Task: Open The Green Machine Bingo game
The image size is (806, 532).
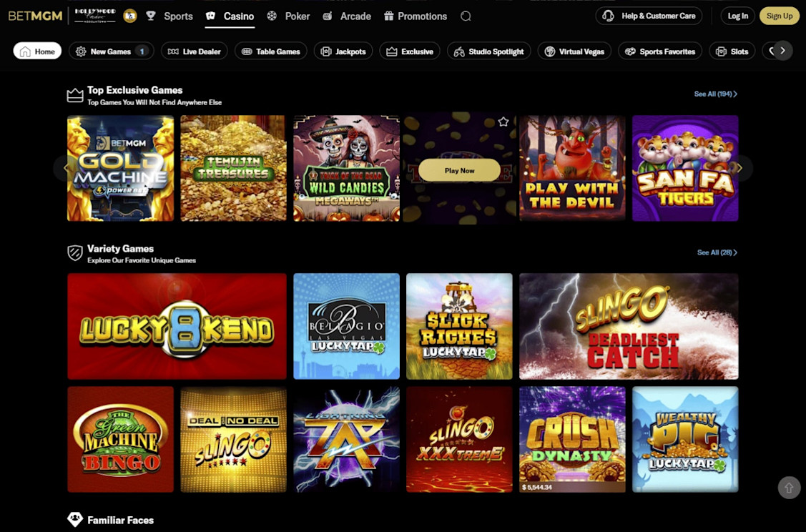Action: [x=120, y=440]
